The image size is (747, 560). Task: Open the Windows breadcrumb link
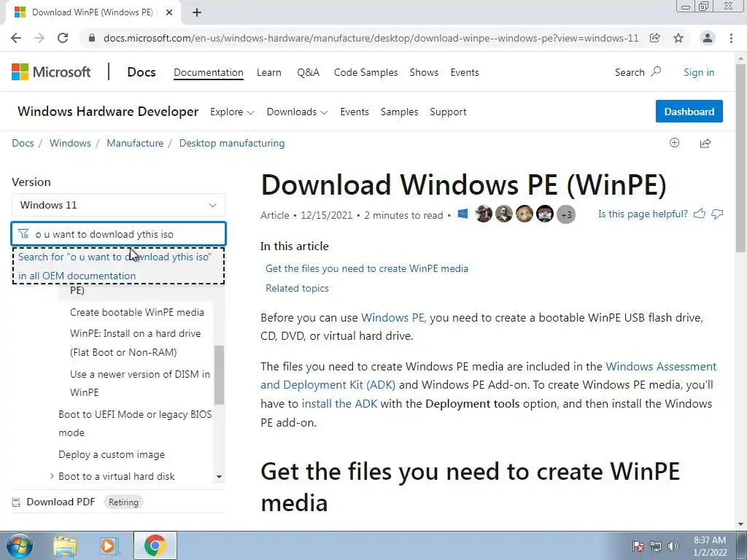70,144
